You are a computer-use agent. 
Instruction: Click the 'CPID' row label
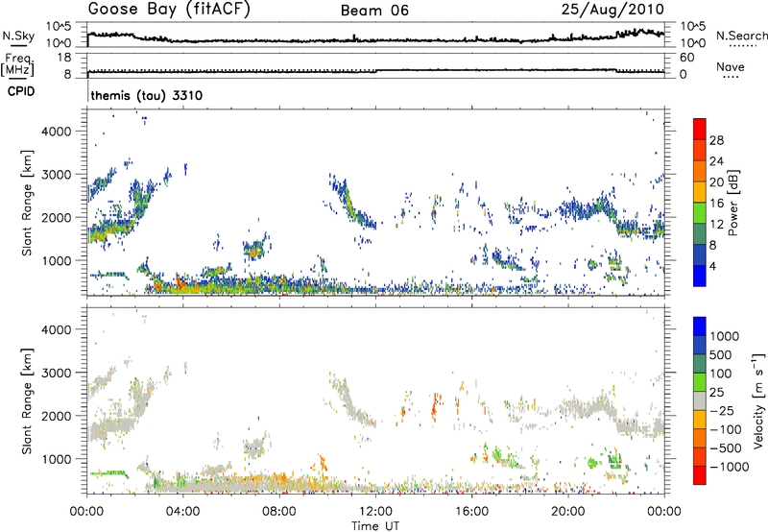[x=21, y=91]
